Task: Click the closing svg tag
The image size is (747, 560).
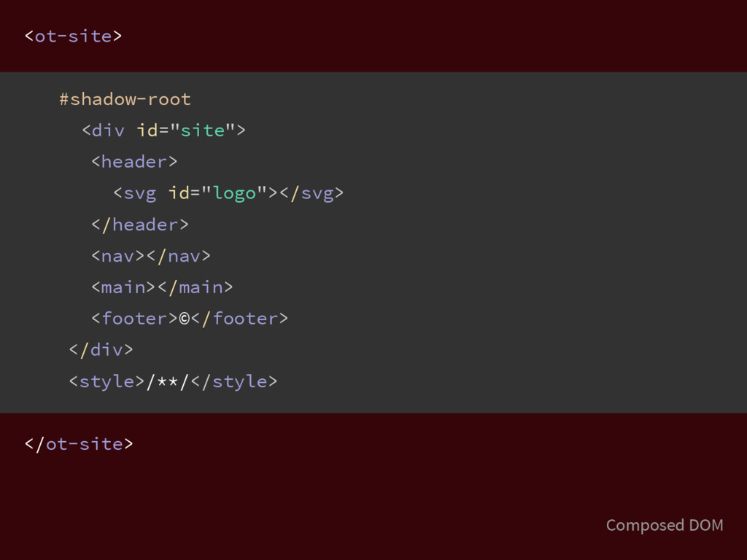Action: point(311,193)
